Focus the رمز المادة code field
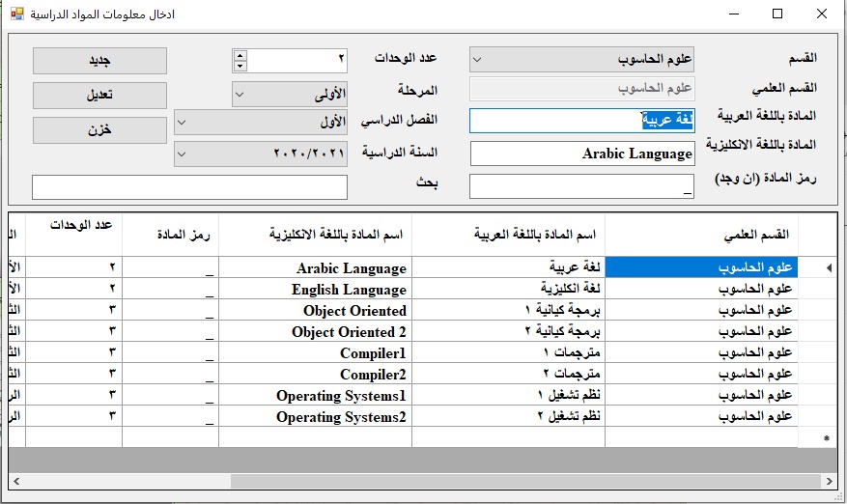 [x=581, y=186]
